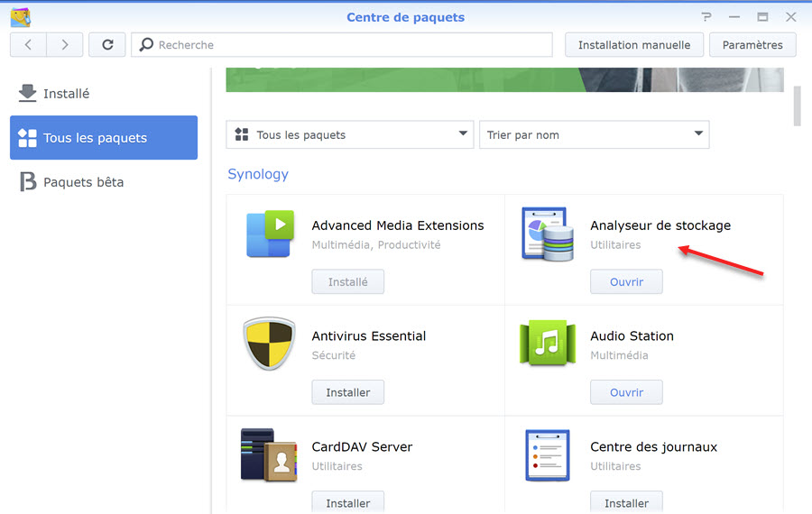The height and width of the screenshot is (514, 812).
Task: Expand the Trier par nom sort dropdown
Action: click(594, 134)
